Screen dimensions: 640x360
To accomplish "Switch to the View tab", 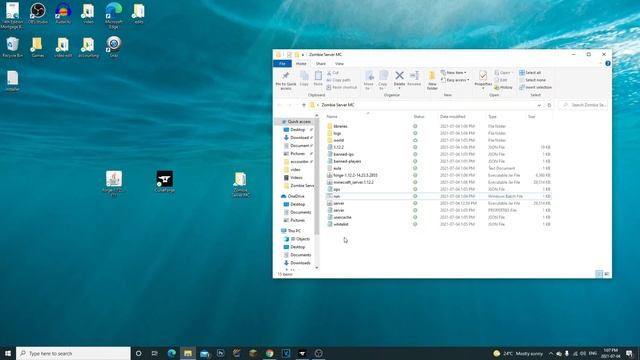I will [339, 64].
